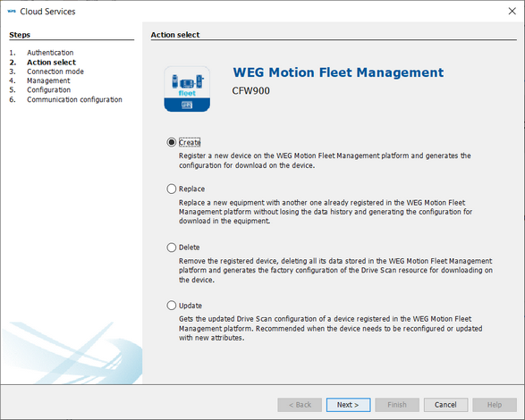Viewport: 525px width, 420px height.
Task: Click the disabled Finish button
Action: (x=397, y=405)
